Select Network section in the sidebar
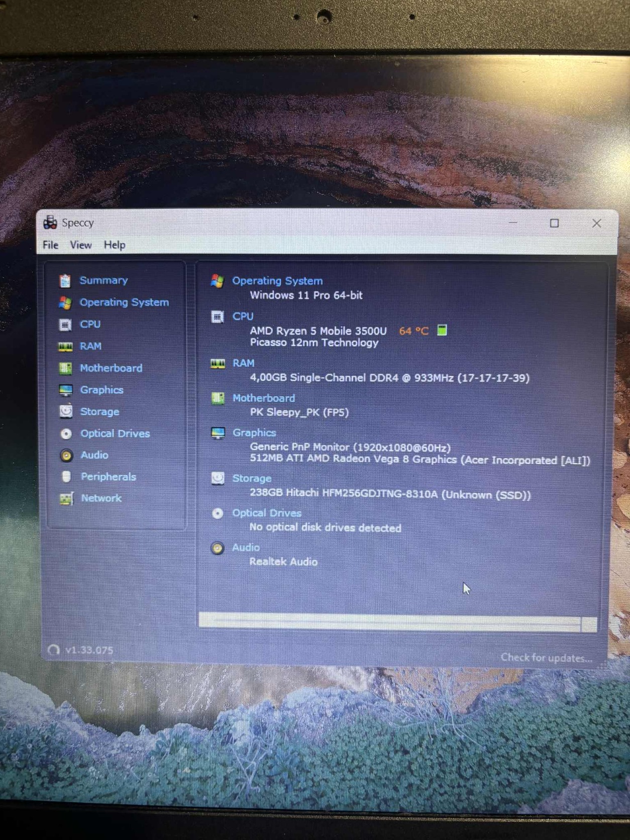Screen dimensions: 630x840 [x=101, y=498]
